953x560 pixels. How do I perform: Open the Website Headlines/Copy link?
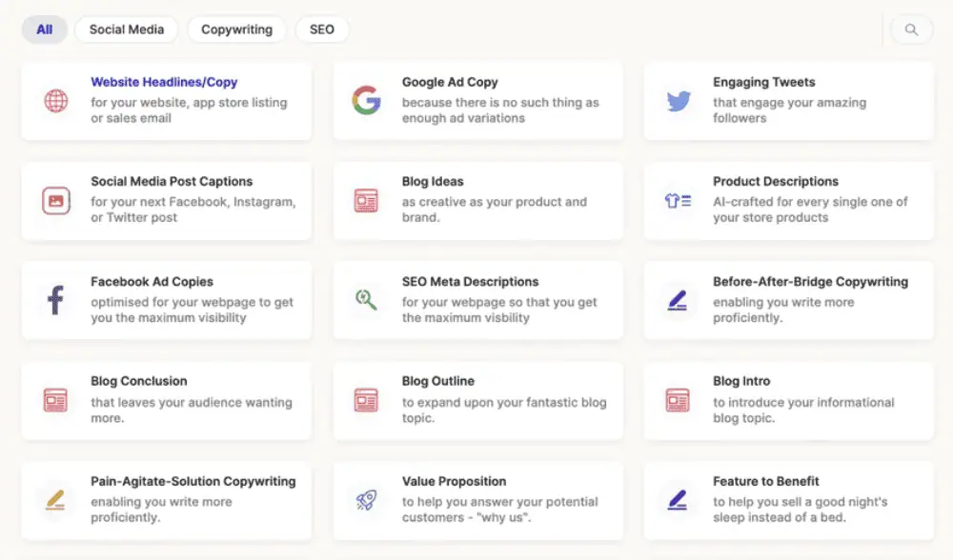click(x=164, y=83)
